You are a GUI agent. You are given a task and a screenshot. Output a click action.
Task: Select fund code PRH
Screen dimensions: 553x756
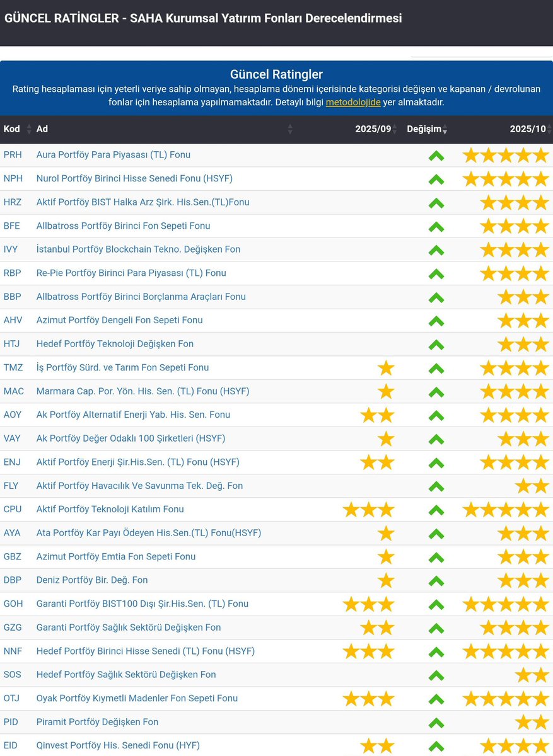(13, 155)
